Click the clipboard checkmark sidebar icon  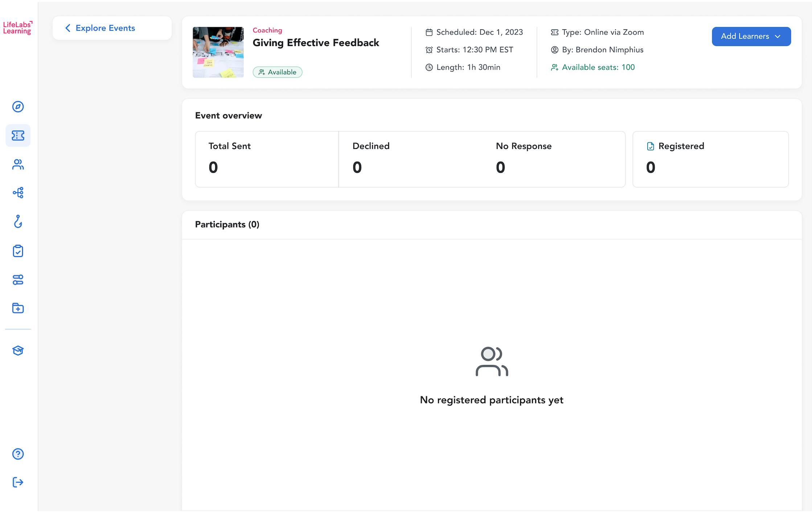(x=18, y=251)
